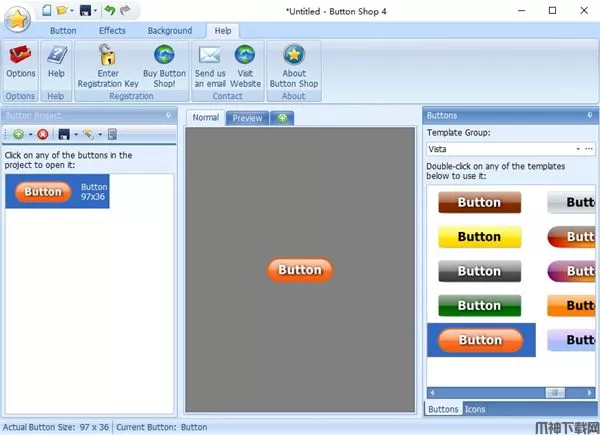600x435 pixels.
Task: Select the red-orange rounded Button template
Action: tap(571, 236)
